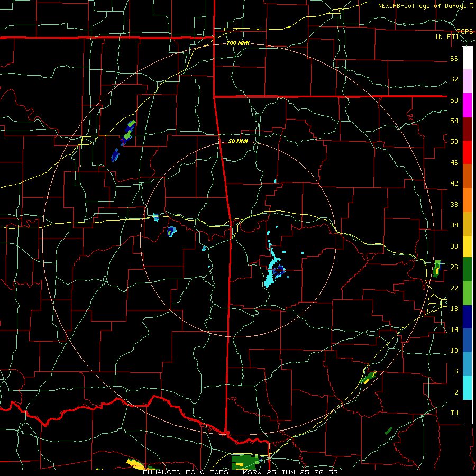Click the legend value 50
Viewport: 476px width, 476px height.
click(x=454, y=141)
